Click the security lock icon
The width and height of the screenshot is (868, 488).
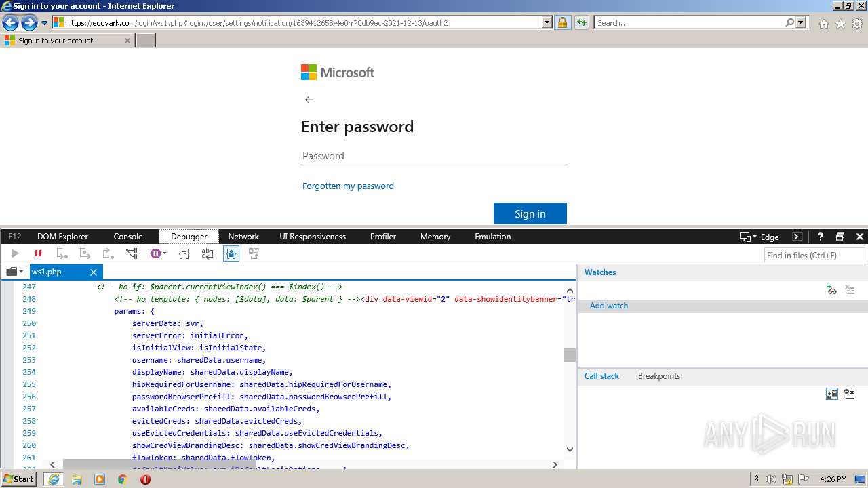562,22
